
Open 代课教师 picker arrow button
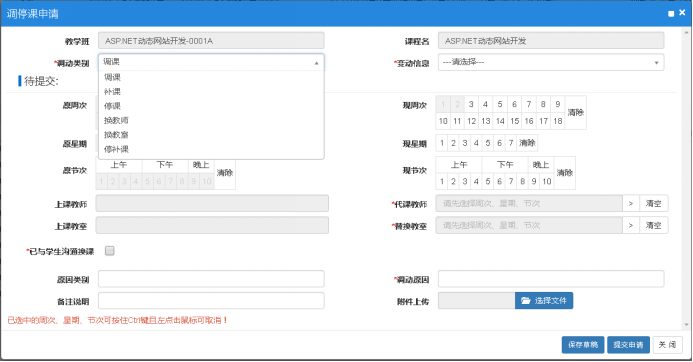tap(631, 203)
